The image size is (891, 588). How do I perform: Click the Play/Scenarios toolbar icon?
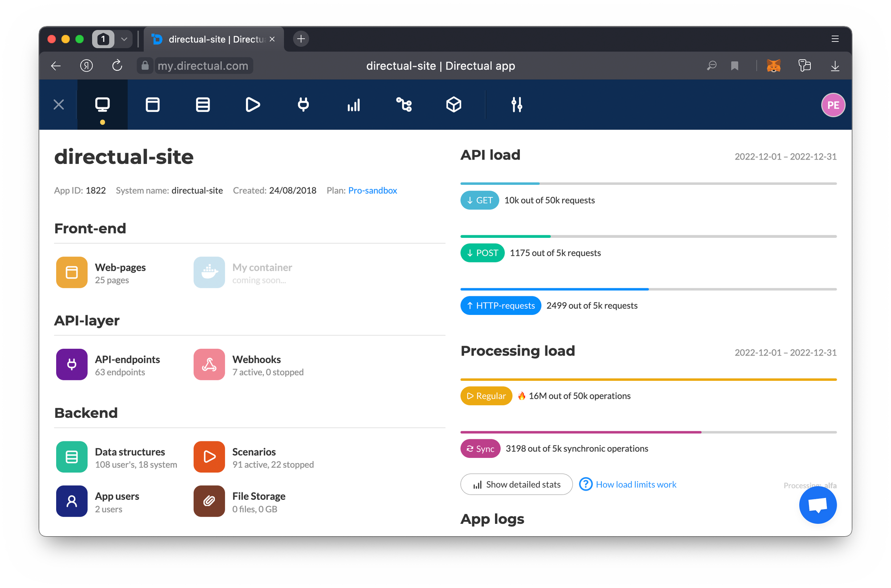[x=253, y=104]
